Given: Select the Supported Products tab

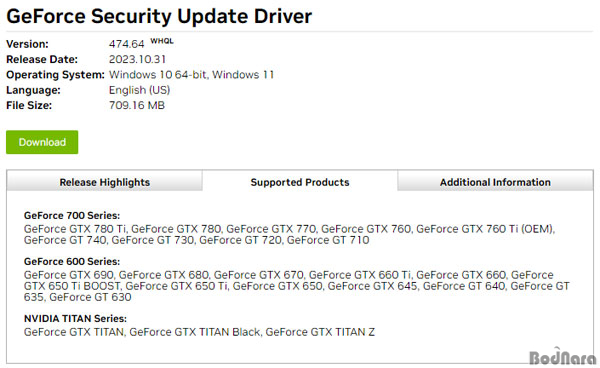Looking at the screenshot, I should 300,182.
